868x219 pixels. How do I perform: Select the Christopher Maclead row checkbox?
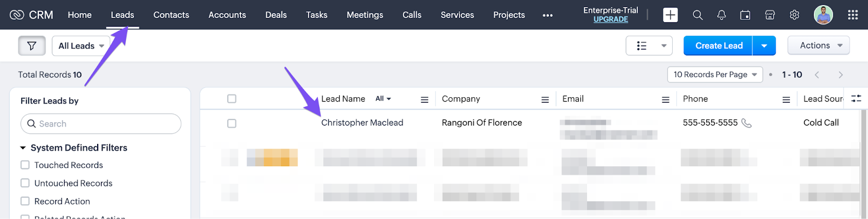(232, 123)
